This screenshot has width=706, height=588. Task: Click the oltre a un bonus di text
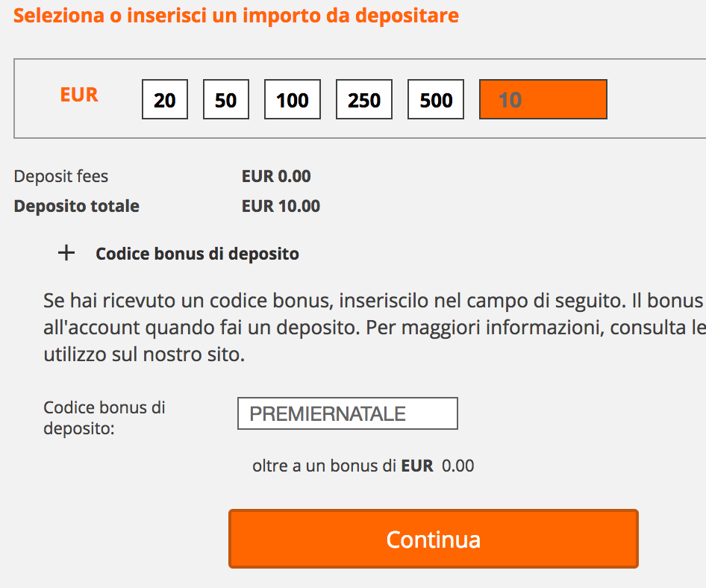324,466
